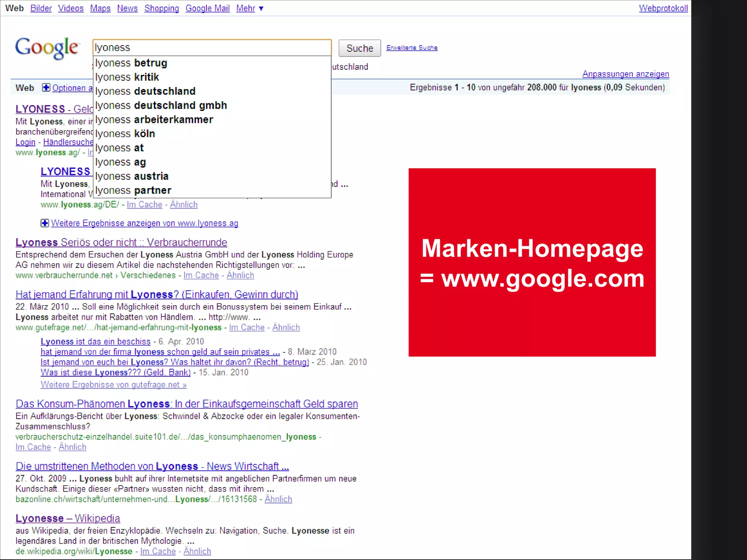Select suggestion 'lyoness partner'

point(212,191)
